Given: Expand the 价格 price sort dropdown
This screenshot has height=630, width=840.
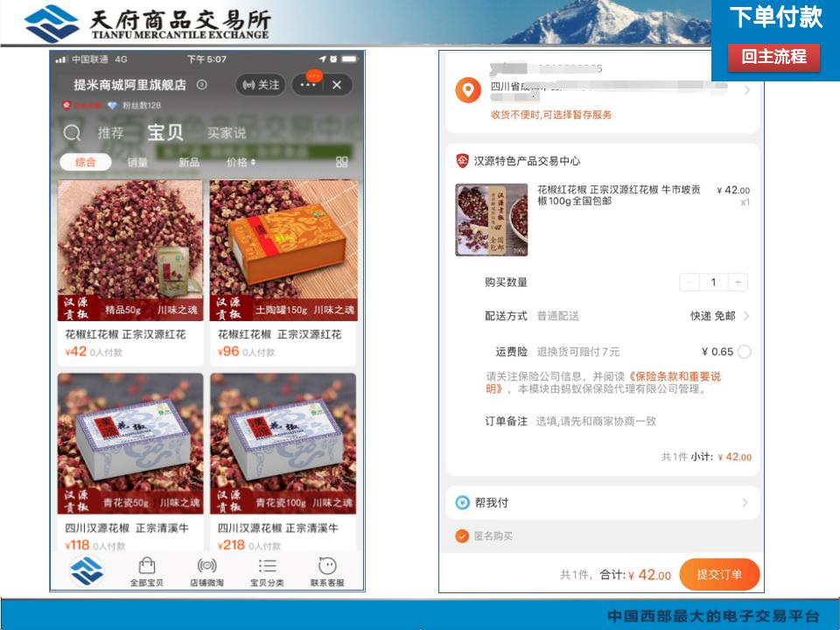Looking at the screenshot, I should click(241, 163).
